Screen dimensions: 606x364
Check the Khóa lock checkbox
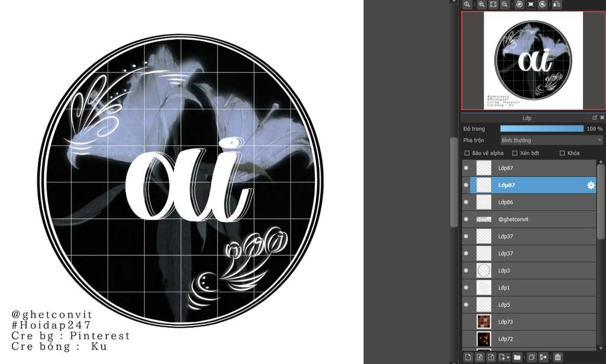[x=562, y=153]
